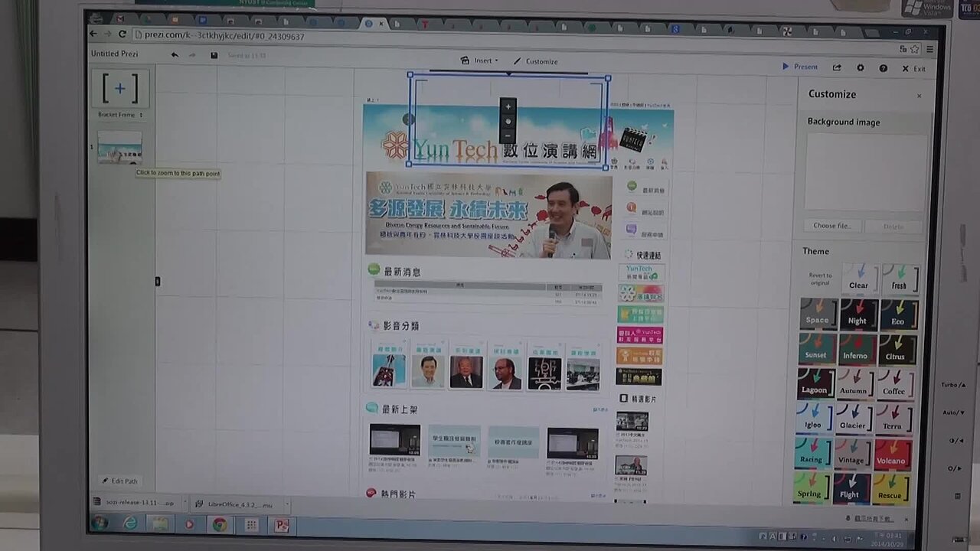Open the help question mark icon

883,68
